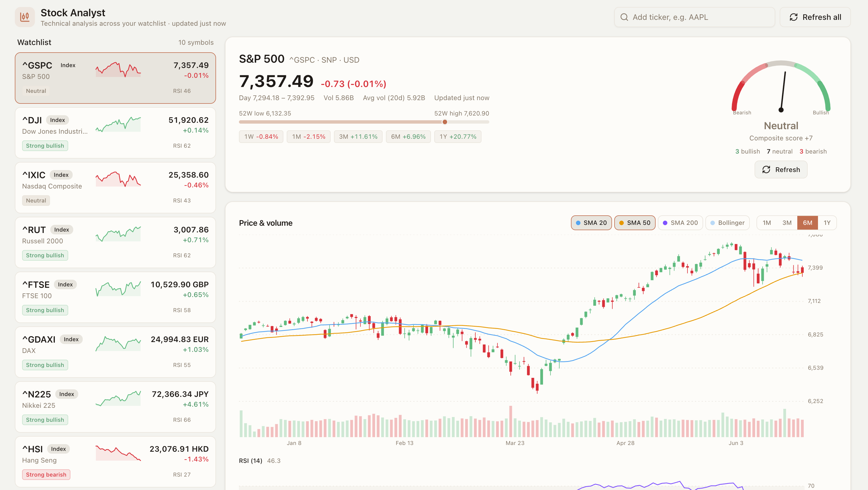Click the refresh icon under the Neutral gauge
The height and width of the screenshot is (490, 868).
tap(766, 170)
